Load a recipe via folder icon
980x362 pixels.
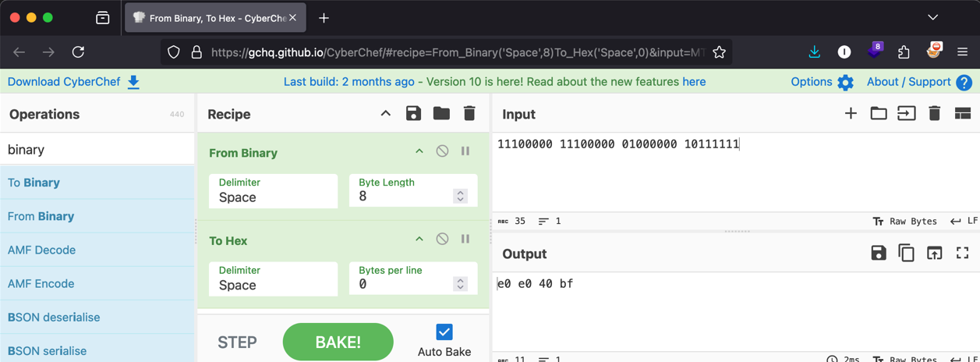[x=441, y=114]
